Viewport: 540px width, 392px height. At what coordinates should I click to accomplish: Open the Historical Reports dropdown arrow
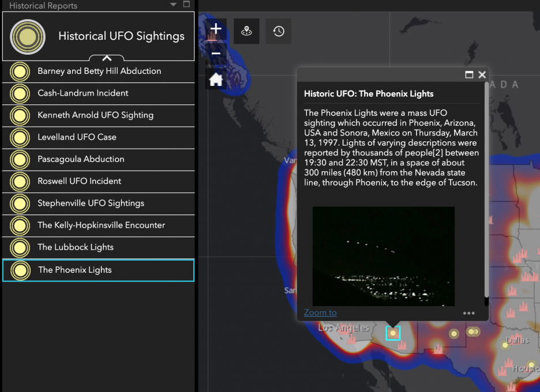click(x=172, y=5)
